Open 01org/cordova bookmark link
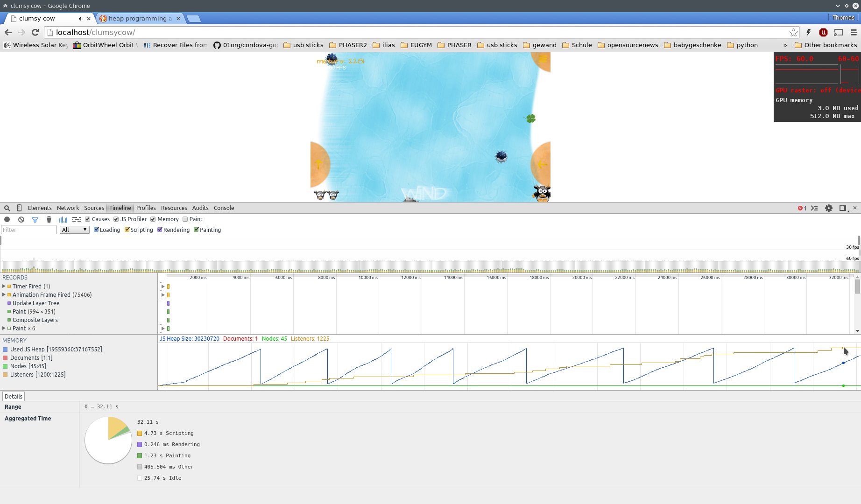The image size is (861, 504). (x=246, y=45)
